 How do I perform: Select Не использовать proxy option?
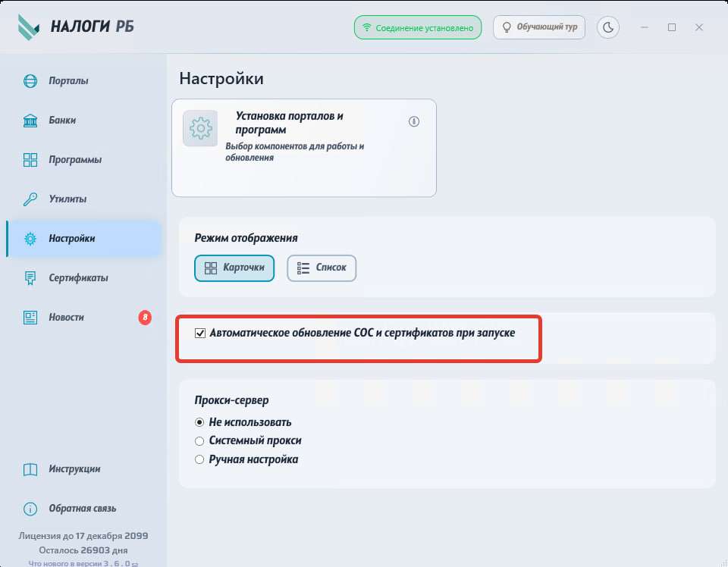point(200,422)
